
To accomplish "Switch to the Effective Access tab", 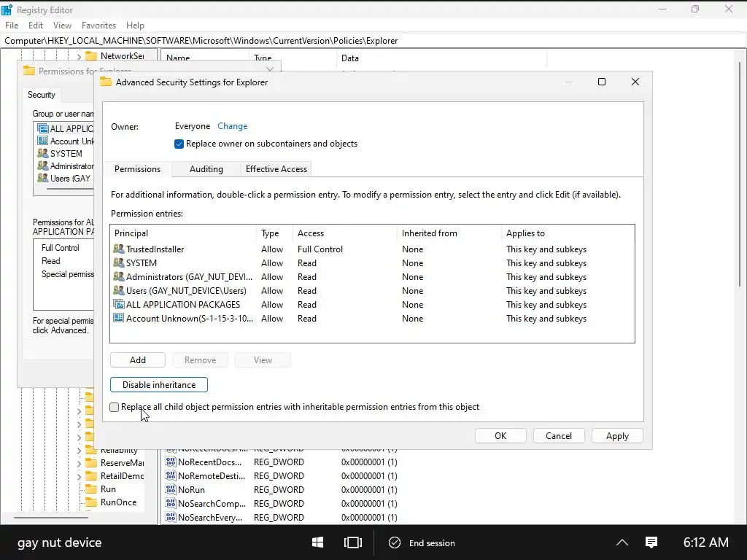I will [276, 169].
